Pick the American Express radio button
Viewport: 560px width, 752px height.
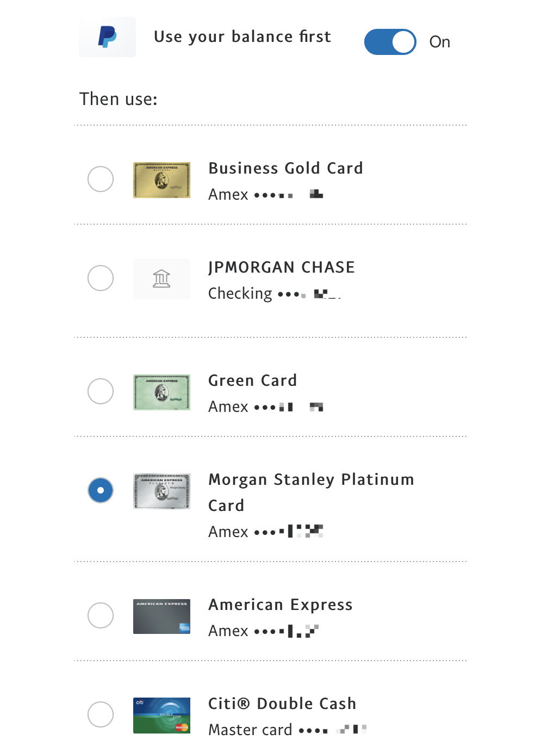coord(101,615)
